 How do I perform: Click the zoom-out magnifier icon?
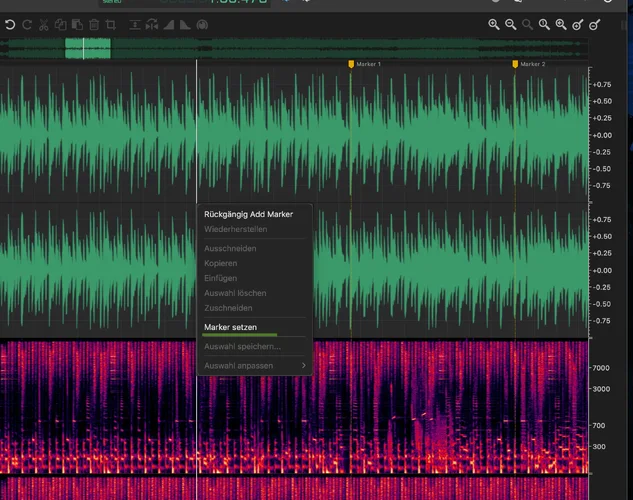click(511, 24)
